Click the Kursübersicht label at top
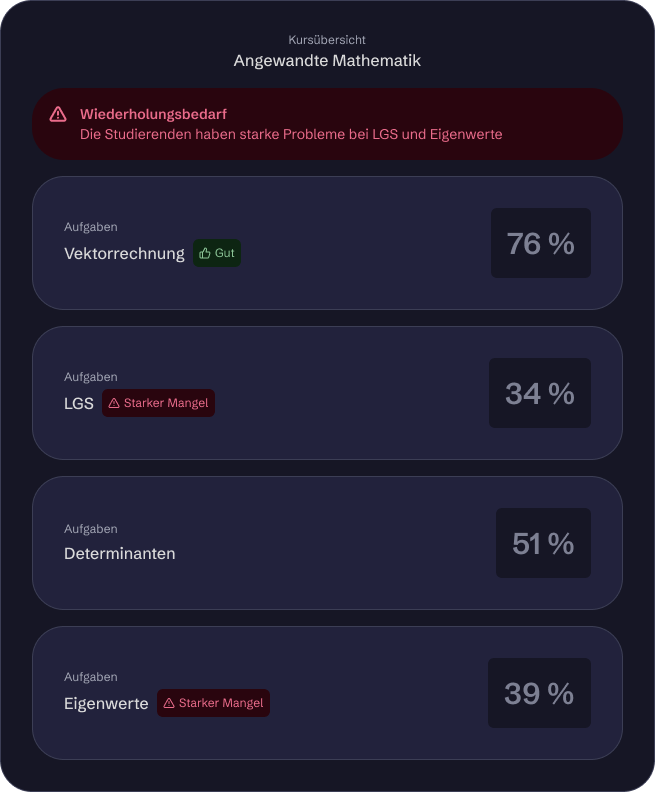This screenshot has width=655, height=792. coord(327,40)
